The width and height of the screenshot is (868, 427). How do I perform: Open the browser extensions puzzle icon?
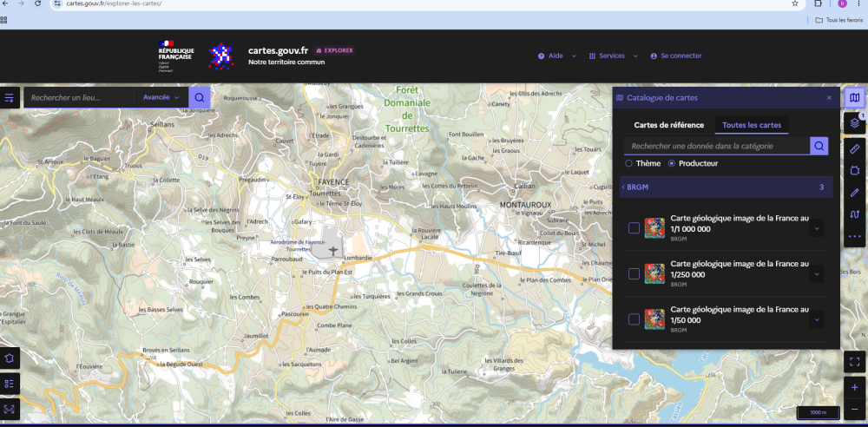(x=819, y=3)
